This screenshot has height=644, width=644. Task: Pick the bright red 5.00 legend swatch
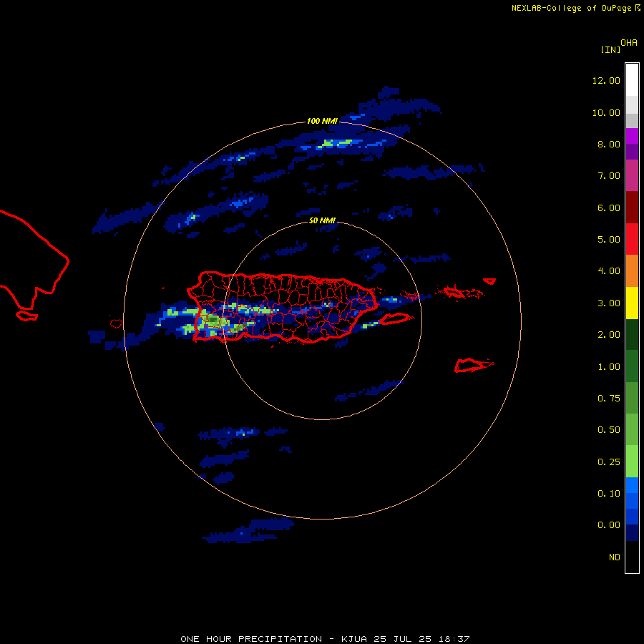632,239
